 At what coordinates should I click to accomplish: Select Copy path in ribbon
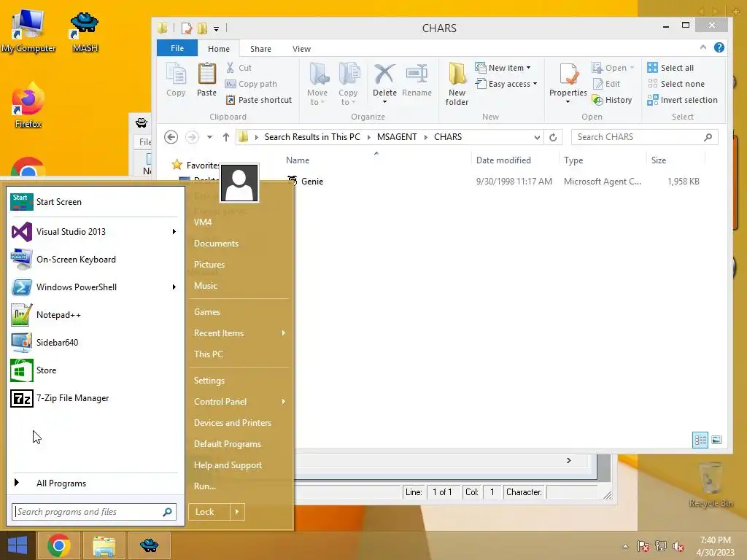coord(251,84)
